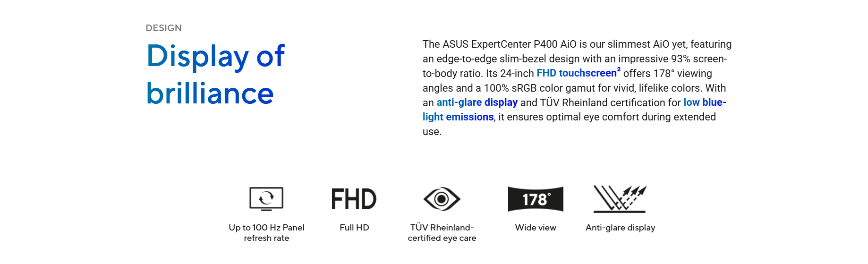Click the 100 Hz refresh rate monitor icon
The height and width of the screenshot is (264, 868).
point(266,199)
